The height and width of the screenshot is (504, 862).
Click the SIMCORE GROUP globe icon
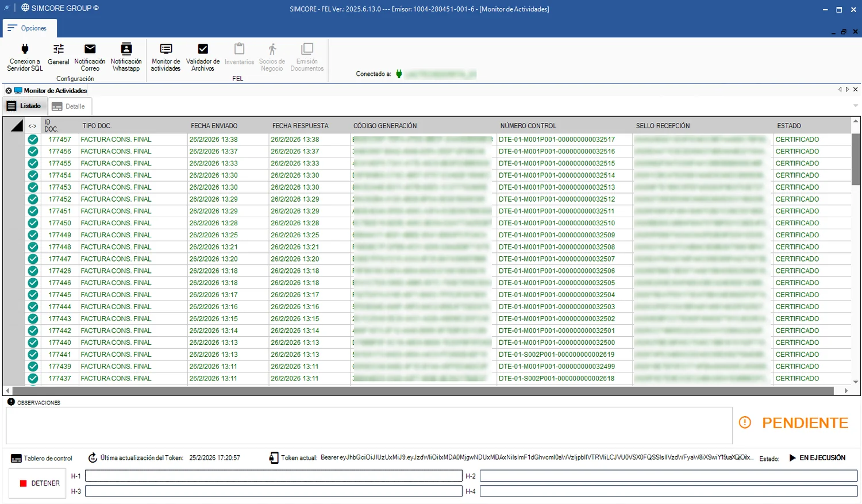point(25,8)
